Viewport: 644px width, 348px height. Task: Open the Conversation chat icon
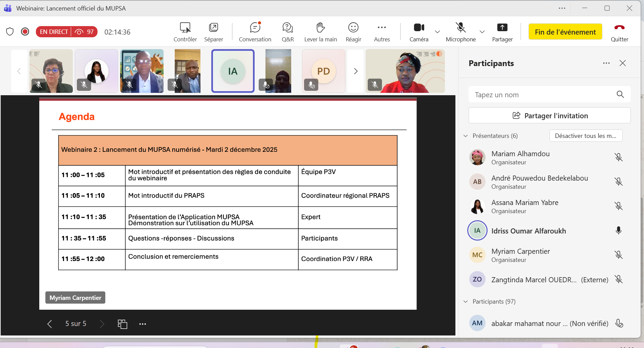click(255, 28)
